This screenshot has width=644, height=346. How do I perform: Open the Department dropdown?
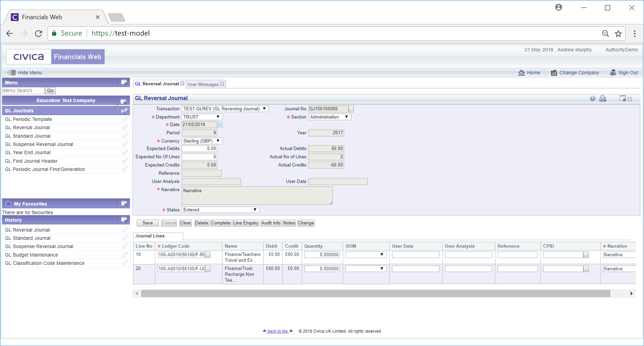(x=202, y=117)
